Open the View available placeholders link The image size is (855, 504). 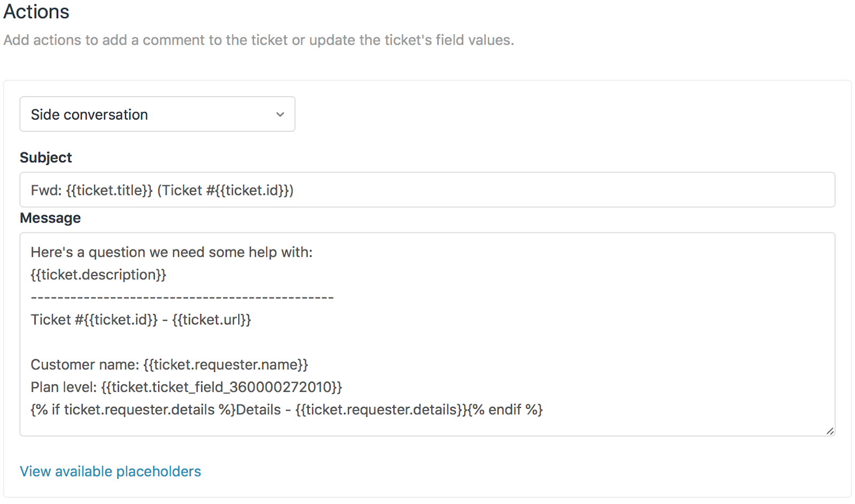coord(110,471)
